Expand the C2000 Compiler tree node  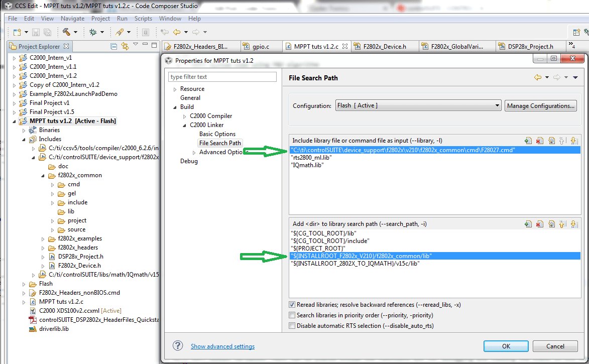pos(185,115)
